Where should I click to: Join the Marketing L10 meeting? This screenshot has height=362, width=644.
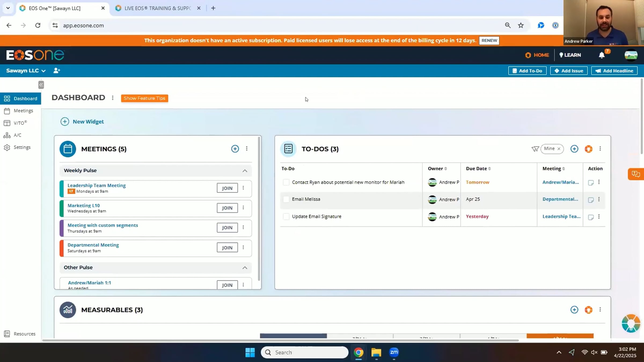[x=227, y=208]
